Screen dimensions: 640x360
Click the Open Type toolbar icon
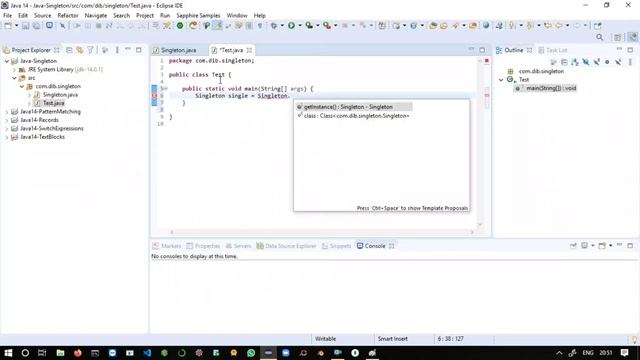[x=433, y=26]
